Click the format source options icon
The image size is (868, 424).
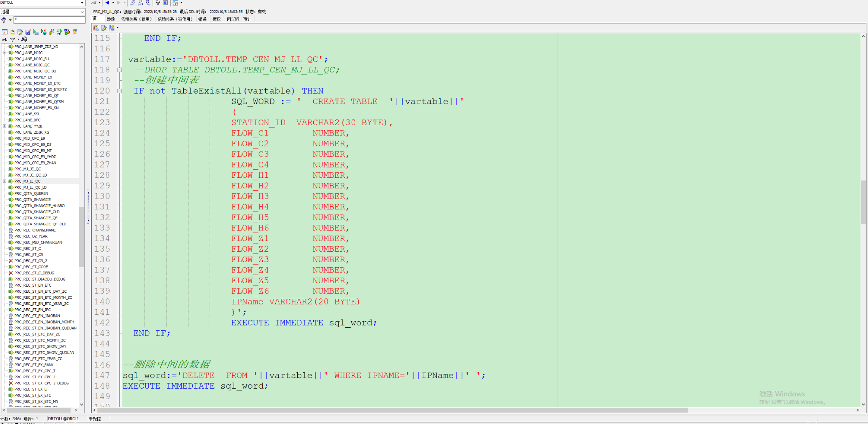tap(112, 28)
